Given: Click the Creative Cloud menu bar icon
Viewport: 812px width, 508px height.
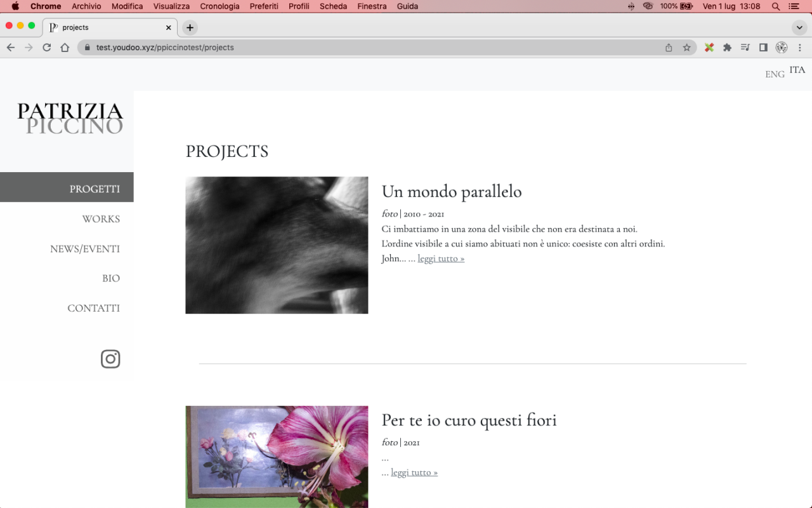Looking at the screenshot, I should [x=648, y=6].
